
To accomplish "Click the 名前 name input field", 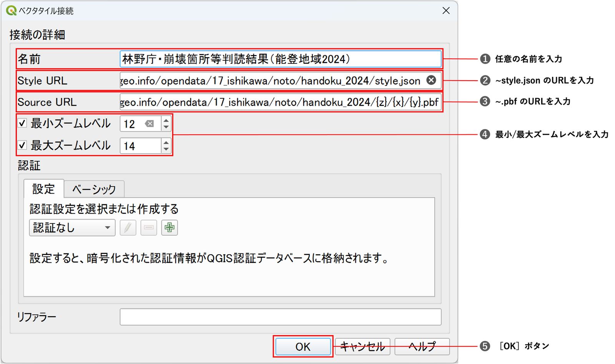I will pyautogui.click(x=281, y=59).
